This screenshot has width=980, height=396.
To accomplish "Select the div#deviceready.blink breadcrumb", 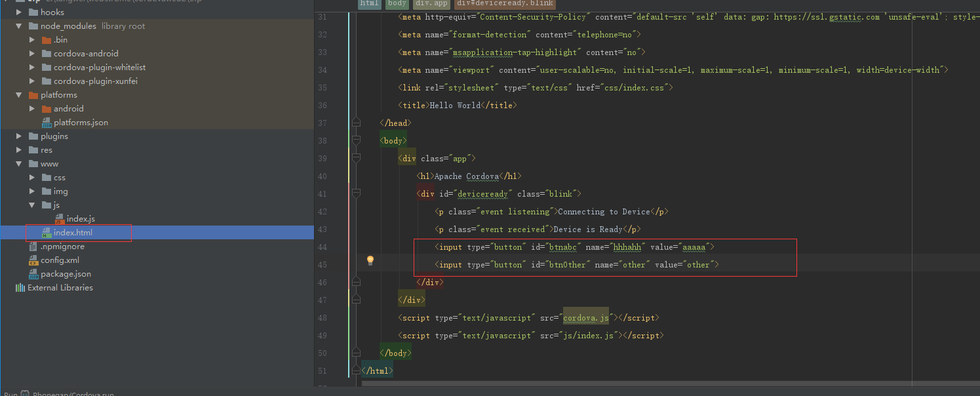I will pyautogui.click(x=505, y=3).
